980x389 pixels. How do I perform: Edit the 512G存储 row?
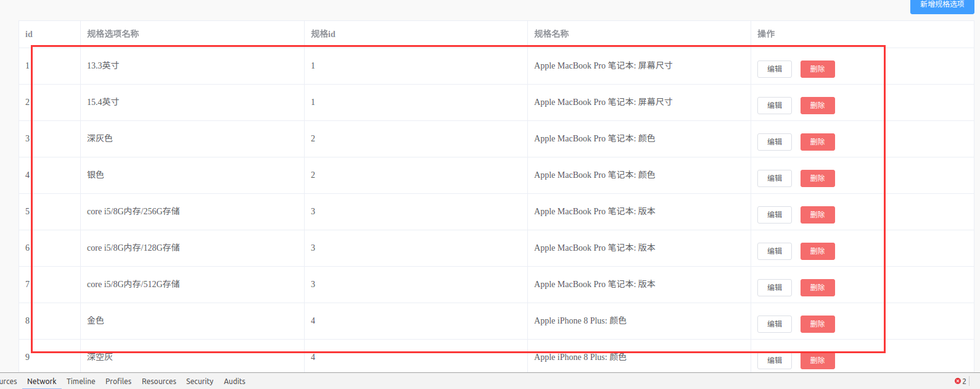tap(775, 288)
